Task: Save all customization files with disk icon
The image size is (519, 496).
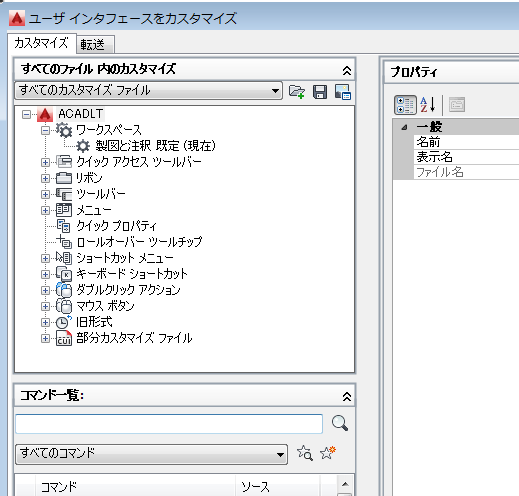Action: click(319, 92)
